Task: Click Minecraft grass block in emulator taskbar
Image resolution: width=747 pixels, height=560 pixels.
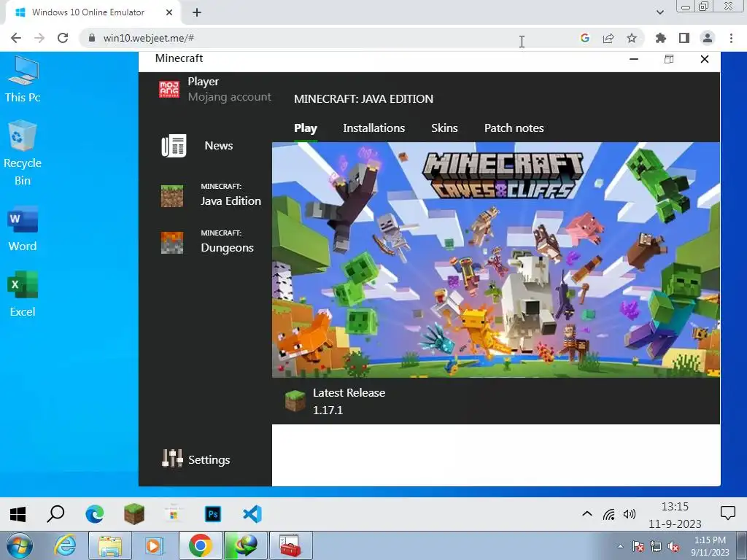Action: (134, 514)
